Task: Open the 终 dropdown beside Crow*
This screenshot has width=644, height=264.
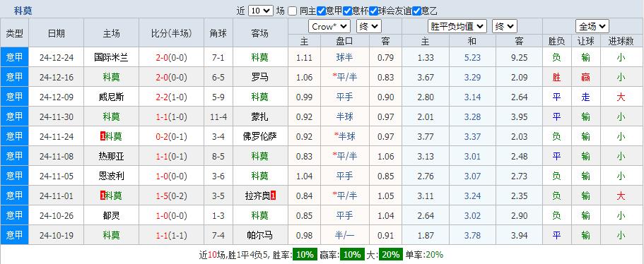Action: (x=369, y=27)
